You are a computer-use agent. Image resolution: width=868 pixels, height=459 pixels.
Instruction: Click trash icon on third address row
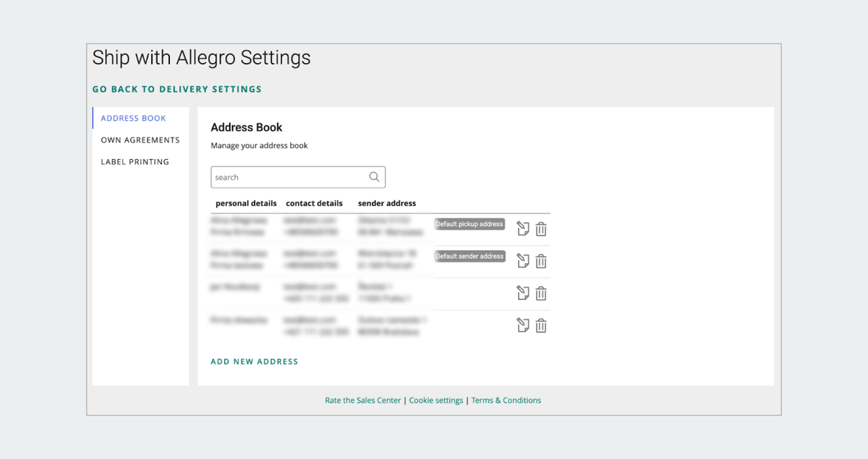[x=541, y=293]
